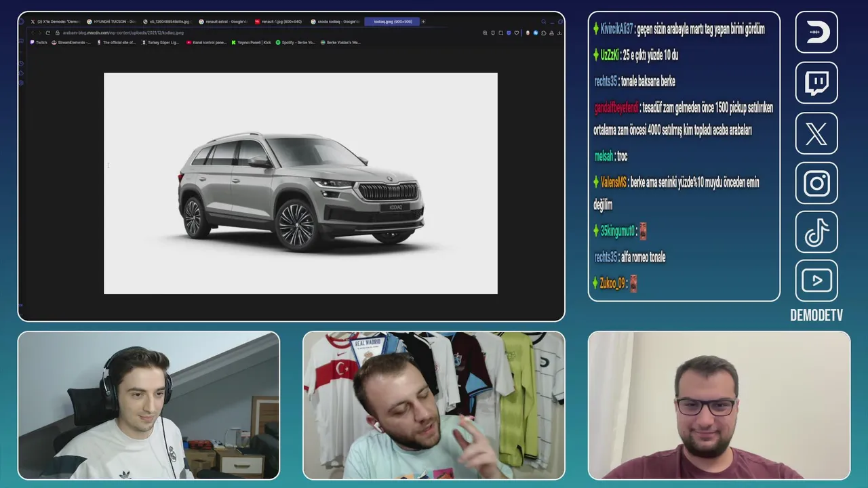Open the Yayıncı Paneli | Kick bookmark
The width and height of the screenshot is (868, 488).
click(x=251, y=42)
